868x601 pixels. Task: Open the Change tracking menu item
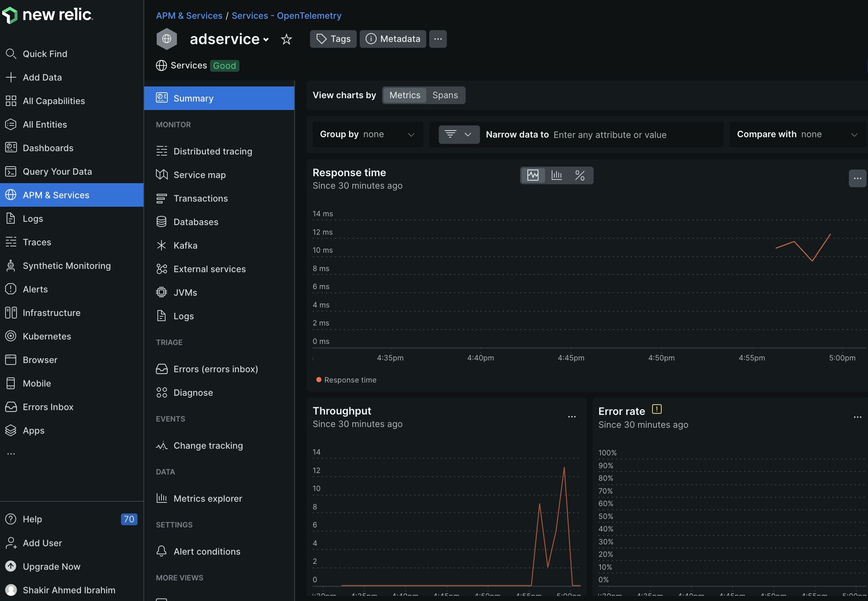tap(219, 445)
